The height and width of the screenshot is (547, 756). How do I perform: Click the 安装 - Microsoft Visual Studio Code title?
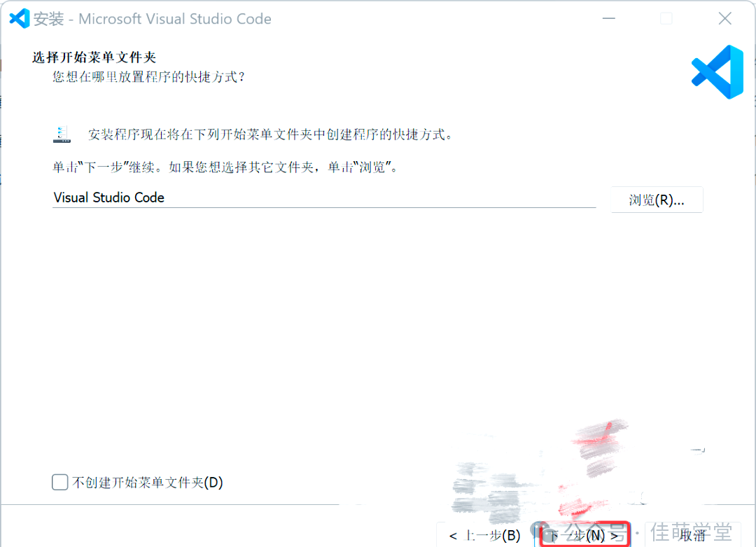click(x=153, y=19)
